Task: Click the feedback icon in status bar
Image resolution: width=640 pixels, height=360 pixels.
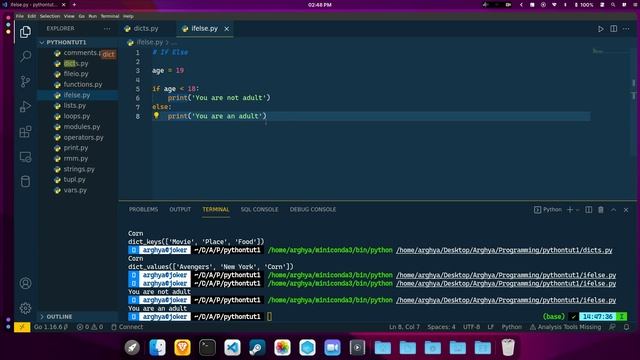Action: tap(612, 327)
